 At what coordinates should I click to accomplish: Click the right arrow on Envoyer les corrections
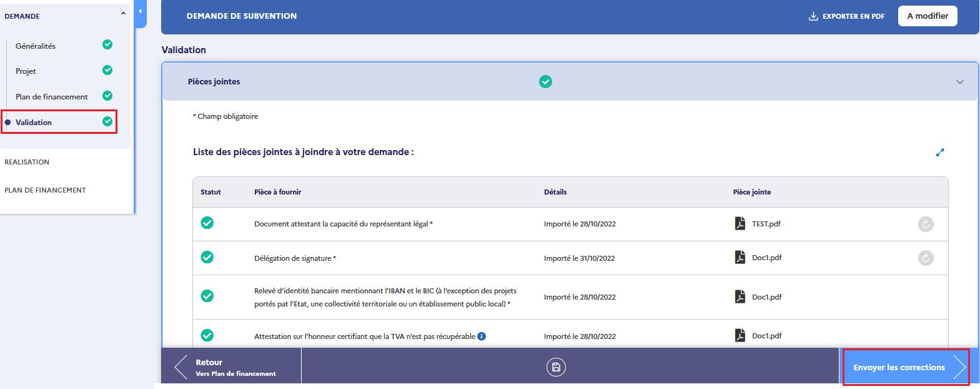(x=959, y=367)
